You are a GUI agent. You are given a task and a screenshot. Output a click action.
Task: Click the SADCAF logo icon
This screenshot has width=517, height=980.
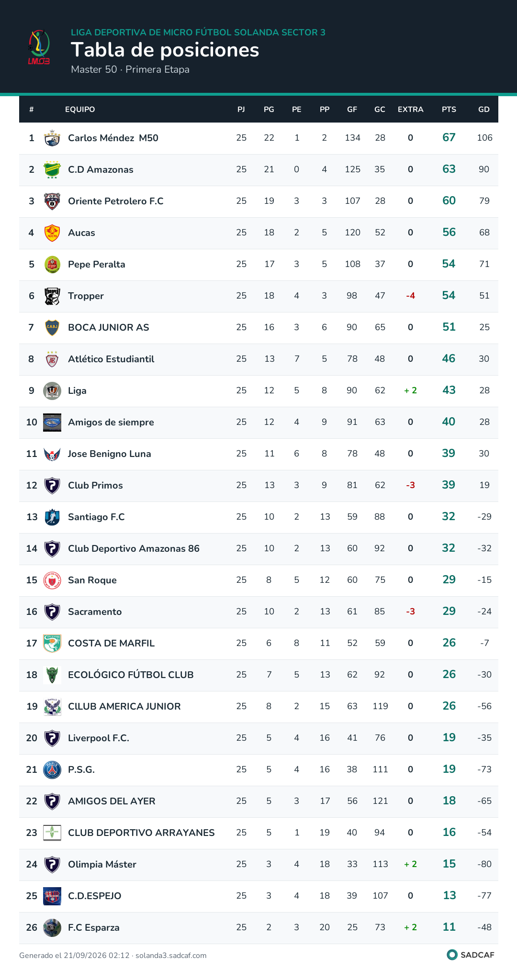pos(452,955)
